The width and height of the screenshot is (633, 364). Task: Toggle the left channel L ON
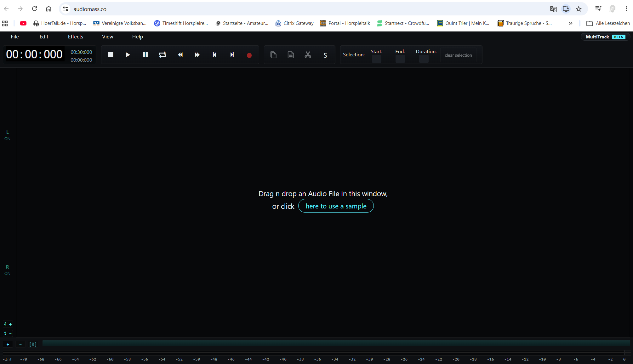tap(7, 135)
